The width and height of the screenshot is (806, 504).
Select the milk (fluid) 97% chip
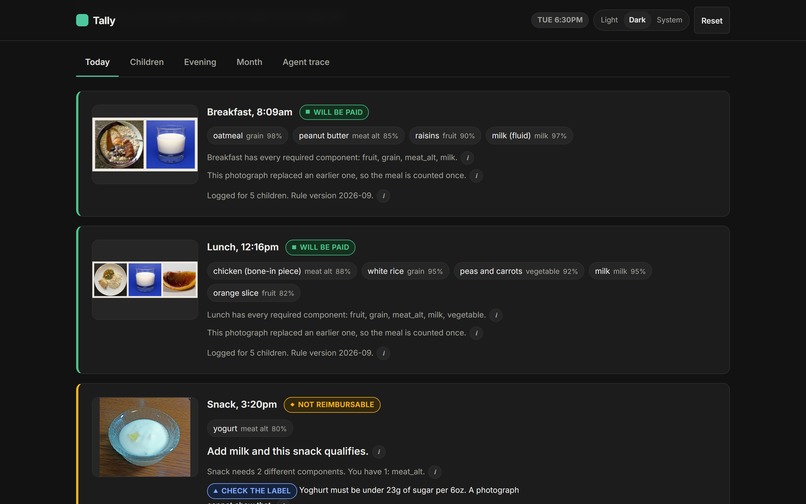coord(529,136)
